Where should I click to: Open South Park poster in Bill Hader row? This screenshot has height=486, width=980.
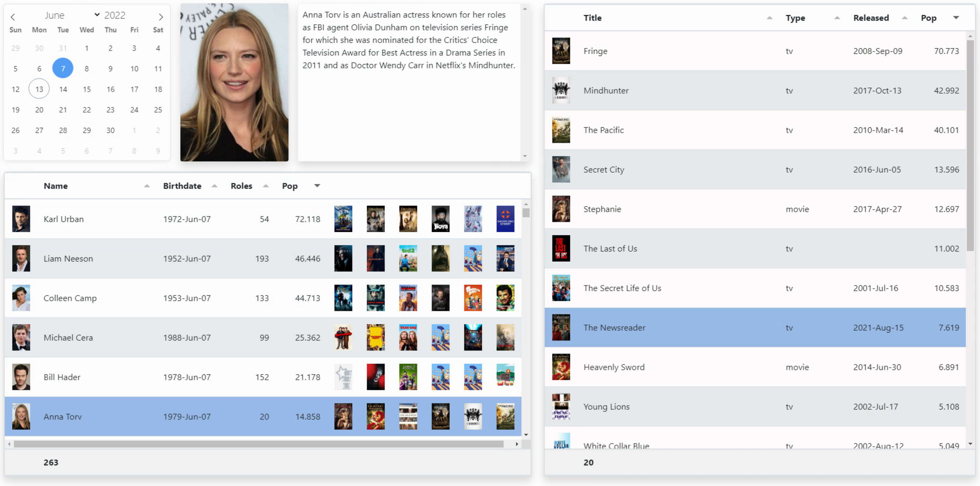[x=505, y=377]
